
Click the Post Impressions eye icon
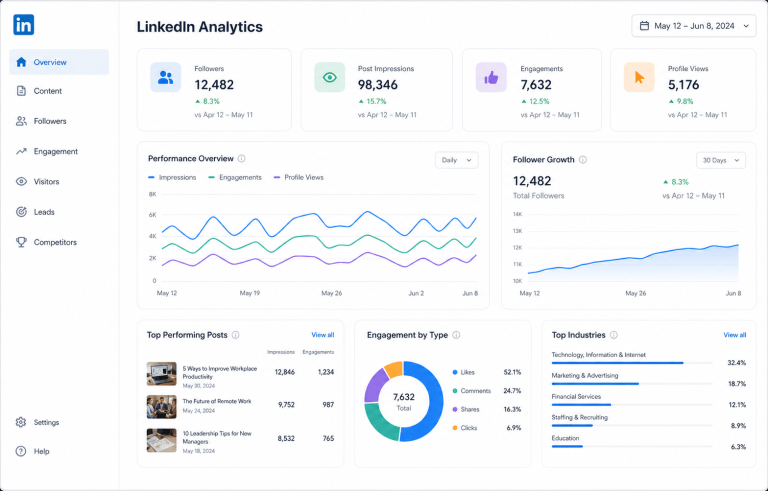pos(330,77)
